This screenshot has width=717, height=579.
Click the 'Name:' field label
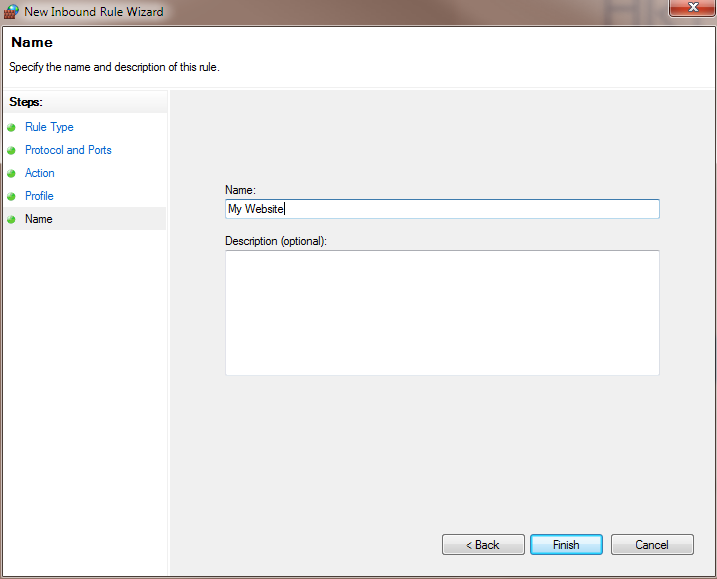240,189
